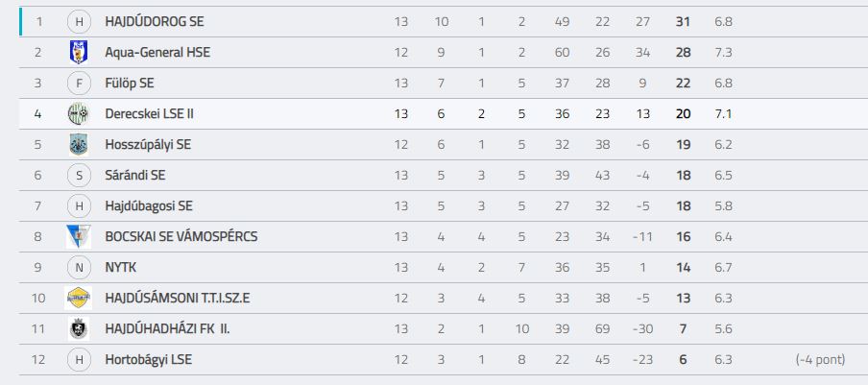Viewport: 868px width, 385px height.
Task: Click the Bocskai SE Vámospércs club crest
Action: tap(79, 237)
